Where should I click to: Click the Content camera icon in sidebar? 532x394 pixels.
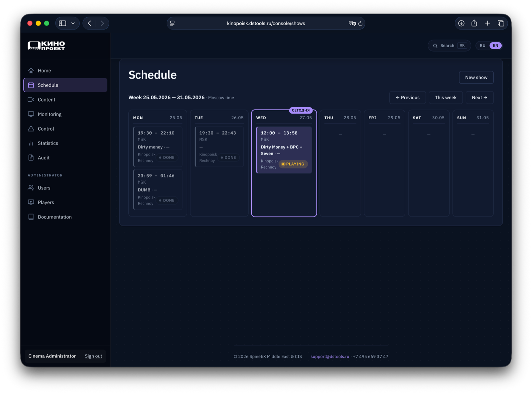(31, 100)
